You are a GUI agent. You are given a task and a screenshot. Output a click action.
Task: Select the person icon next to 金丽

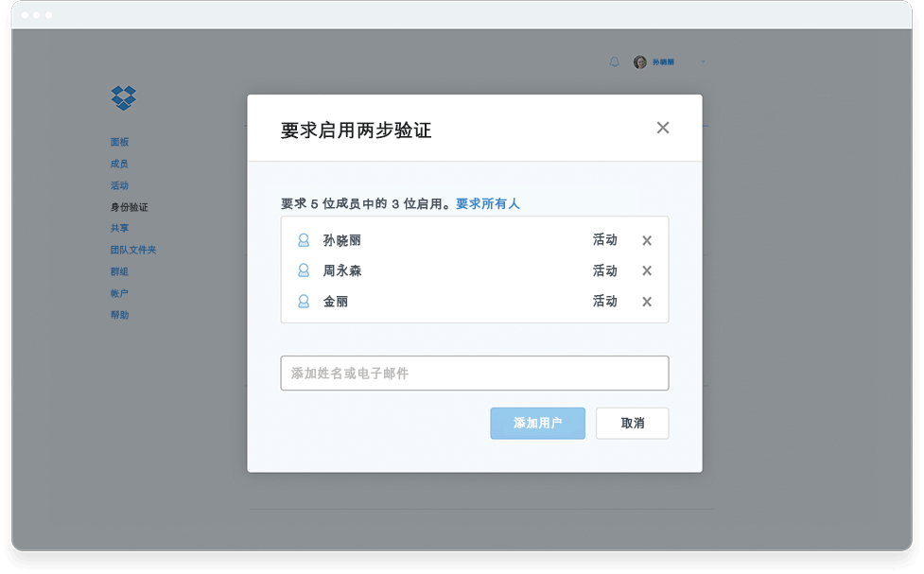pyautogui.click(x=302, y=302)
